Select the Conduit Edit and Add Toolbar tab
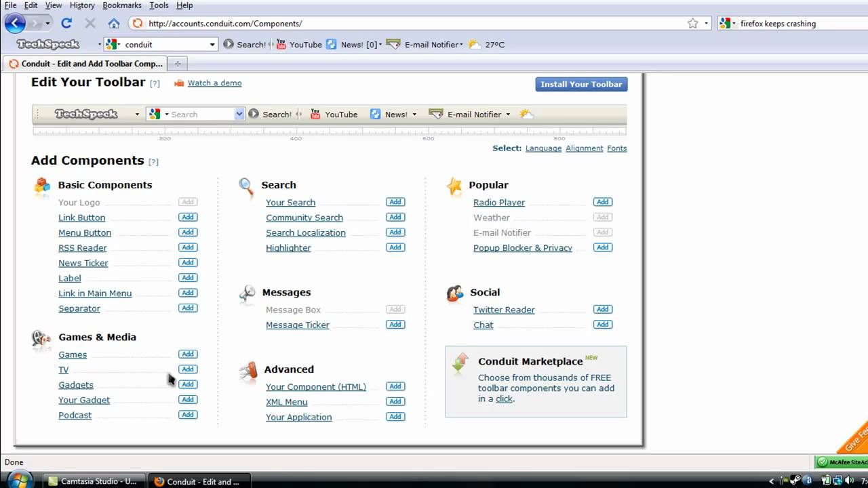Screen dimensions: 868x488 [85, 64]
